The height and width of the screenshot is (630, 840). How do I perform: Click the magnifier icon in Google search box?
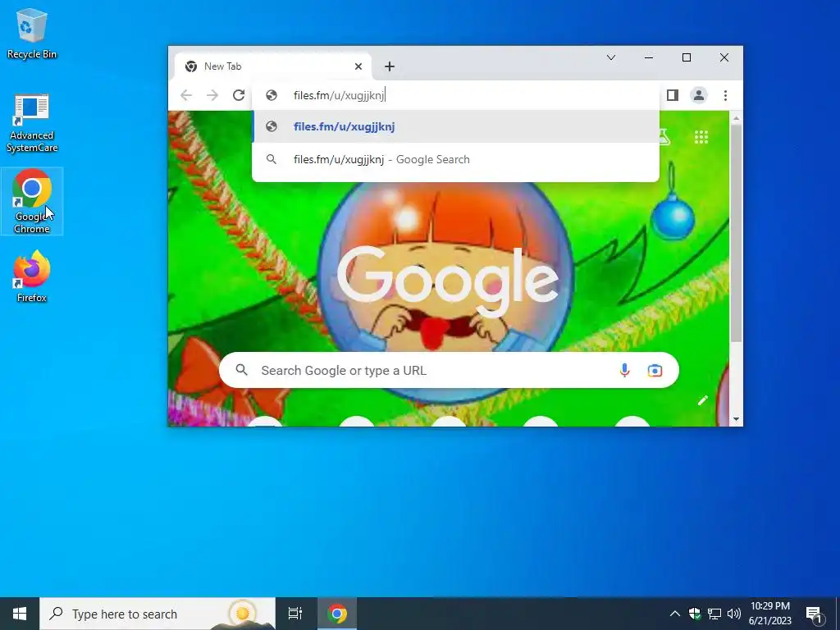(242, 370)
